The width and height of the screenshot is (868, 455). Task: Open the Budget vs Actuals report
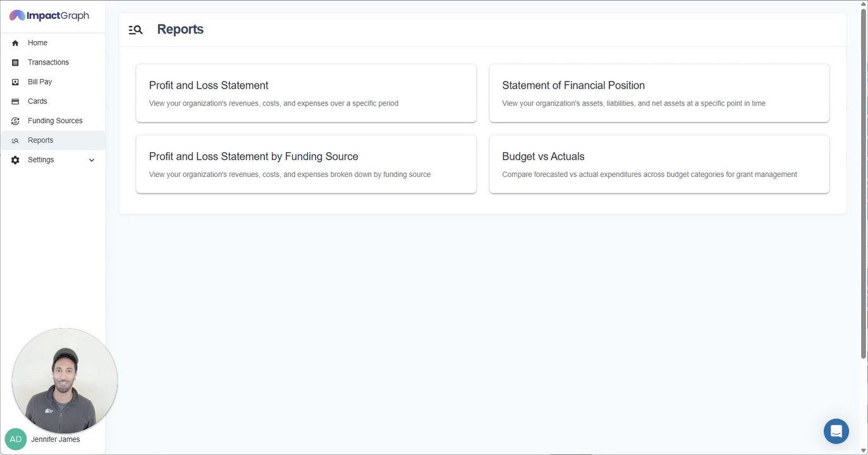click(659, 164)
